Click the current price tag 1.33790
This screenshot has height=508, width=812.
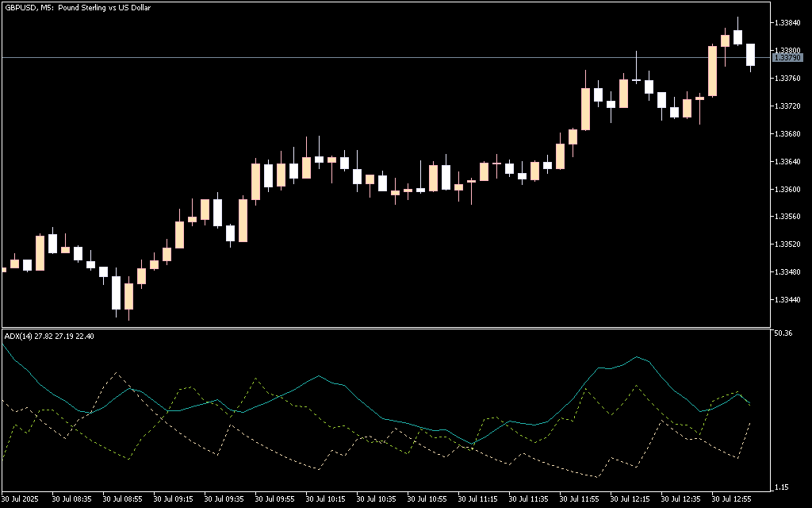coord(787,58)
